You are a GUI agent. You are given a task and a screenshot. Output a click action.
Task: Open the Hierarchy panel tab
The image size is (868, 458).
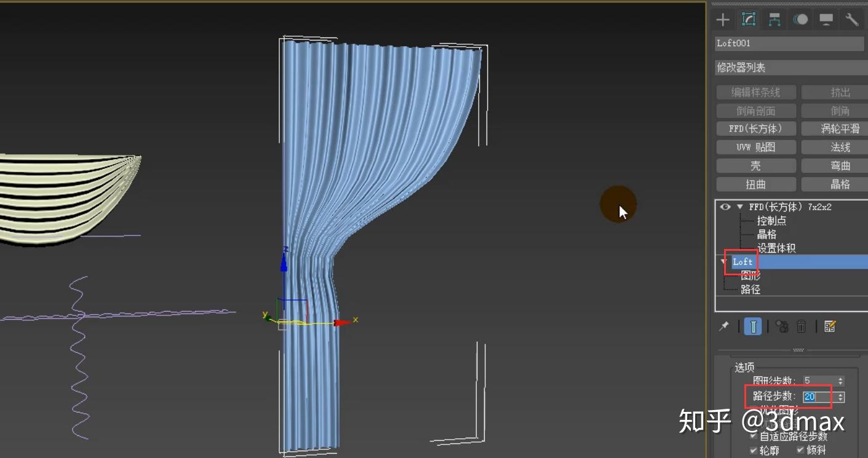tap(774, 20)
